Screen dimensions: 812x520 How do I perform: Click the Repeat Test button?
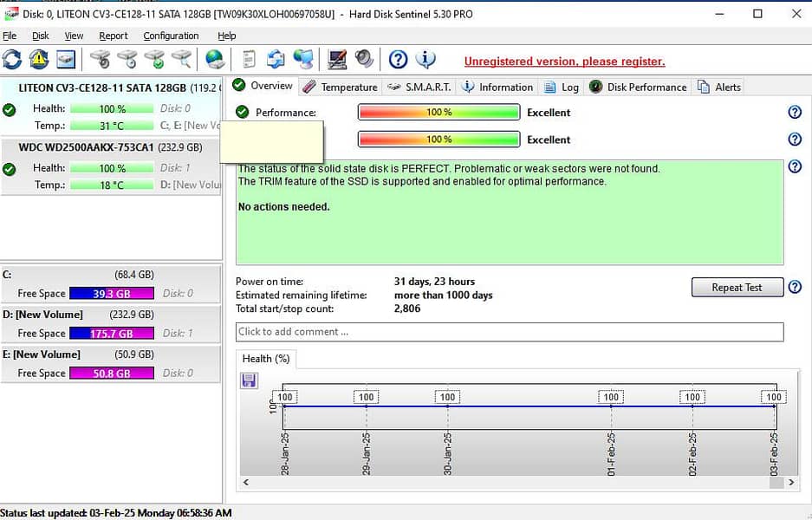(737, 288)
